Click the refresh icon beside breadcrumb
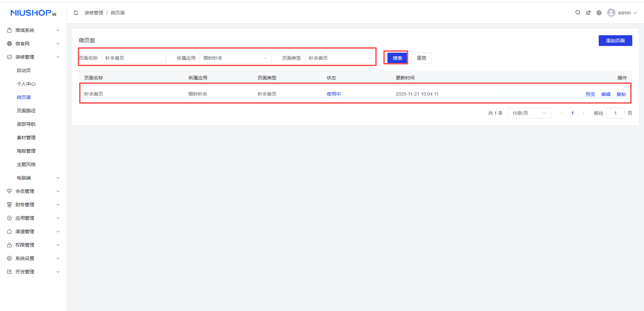The height and width of the screenshot is (311, 644). pyautogui.click(x=76, y=13)
